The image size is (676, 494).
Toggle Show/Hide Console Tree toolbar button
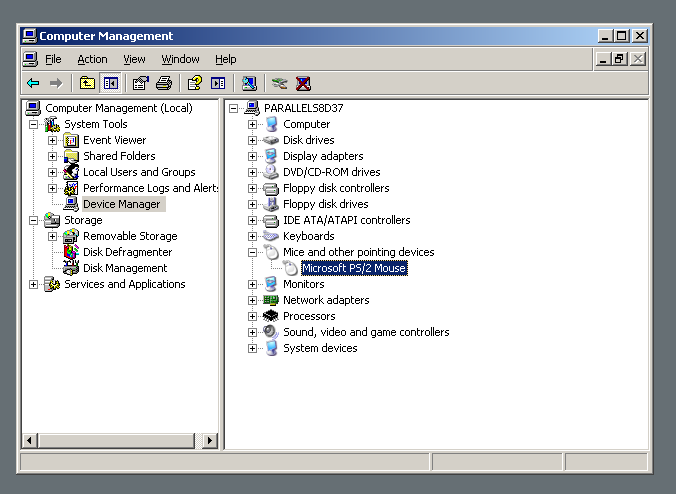coord(111,83)
